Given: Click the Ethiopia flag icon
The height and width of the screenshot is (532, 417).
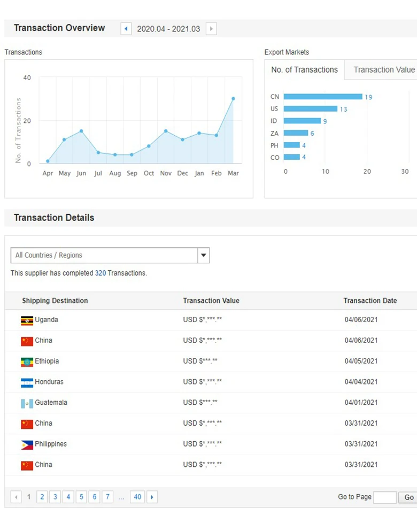Looking at the screenshot, I should tap(27, 362).
